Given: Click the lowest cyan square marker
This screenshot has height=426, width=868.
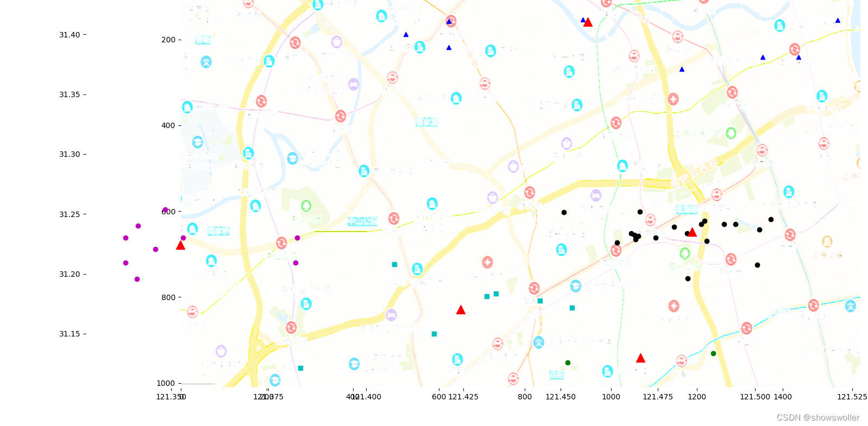Looking at the screenshot, I should click(300, 368).
